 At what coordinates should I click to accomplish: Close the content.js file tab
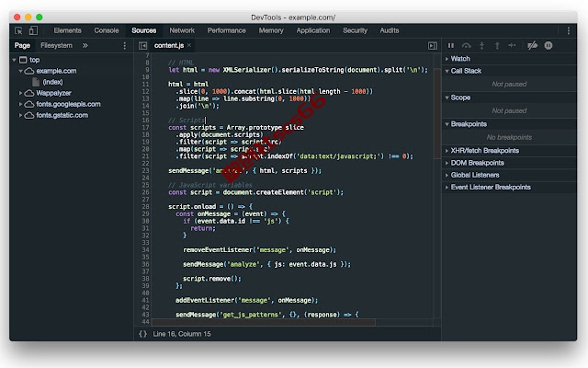click(x=189, y=45)
